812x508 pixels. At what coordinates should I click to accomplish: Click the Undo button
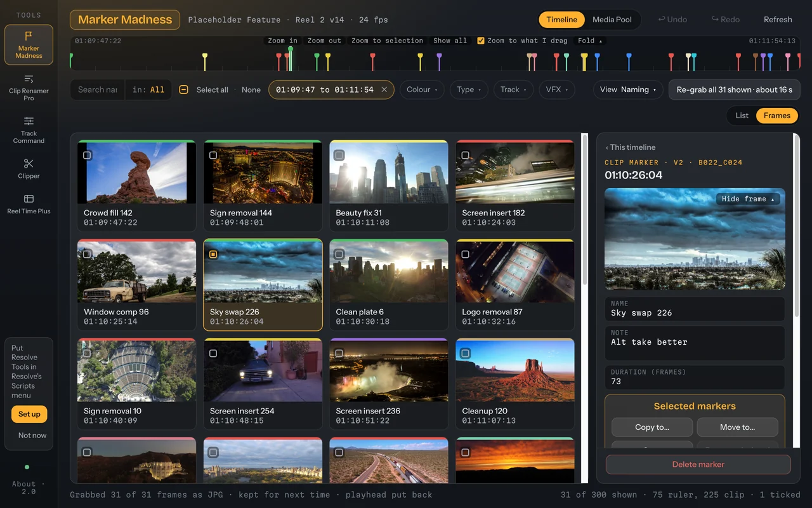672,20
